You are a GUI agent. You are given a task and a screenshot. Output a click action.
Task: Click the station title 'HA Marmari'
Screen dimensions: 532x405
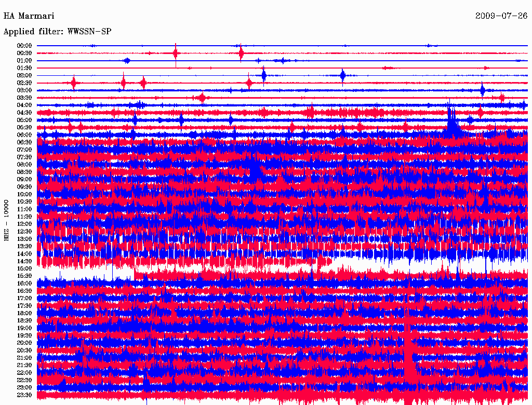[29, 16]
